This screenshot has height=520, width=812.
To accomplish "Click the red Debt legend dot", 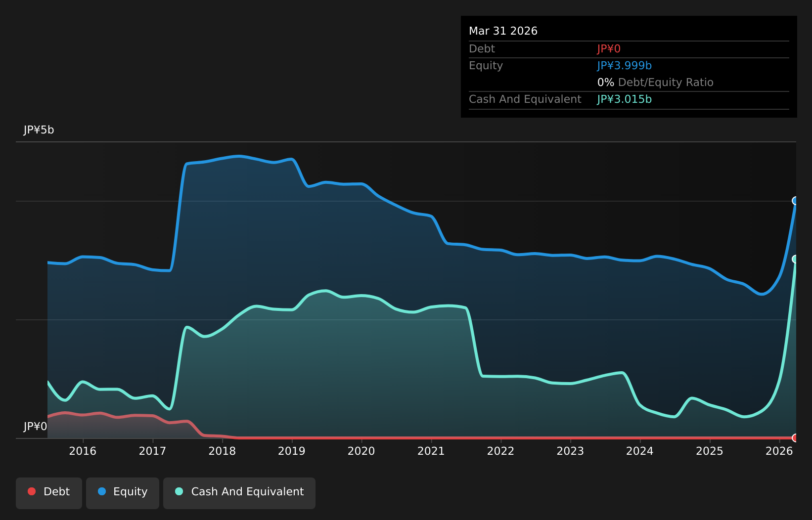I will click(32, 491).
